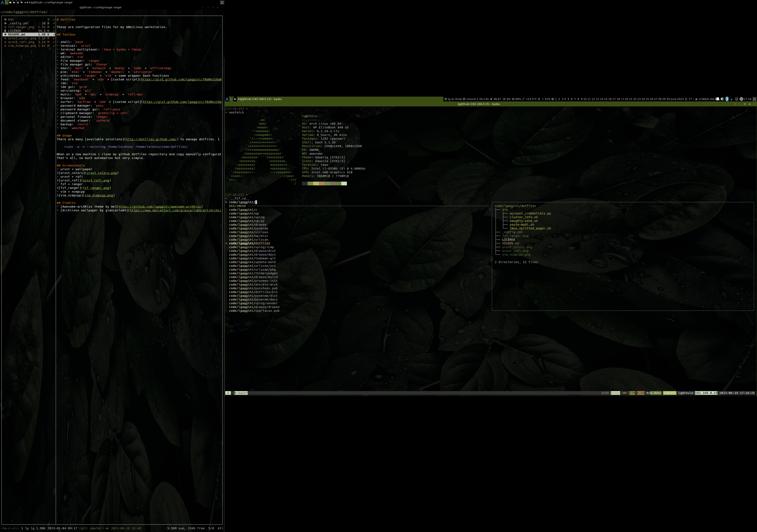
Task: Select the terminal tag icon in left wibar
Action: (7, 2)
